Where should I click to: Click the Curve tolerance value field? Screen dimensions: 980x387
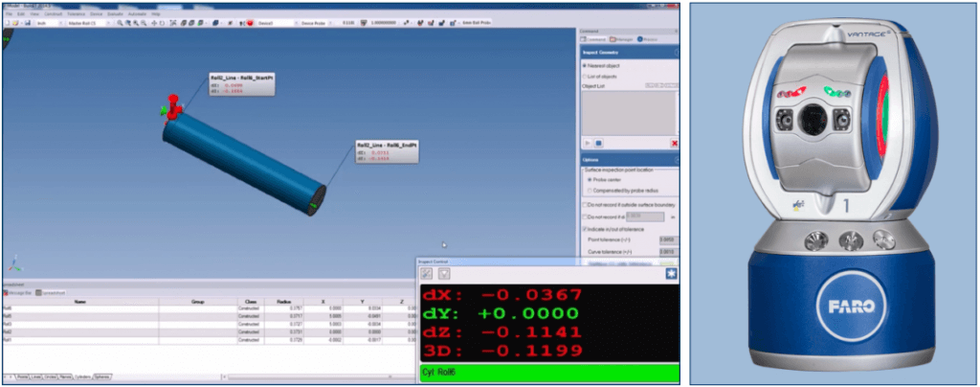point(669,252)
